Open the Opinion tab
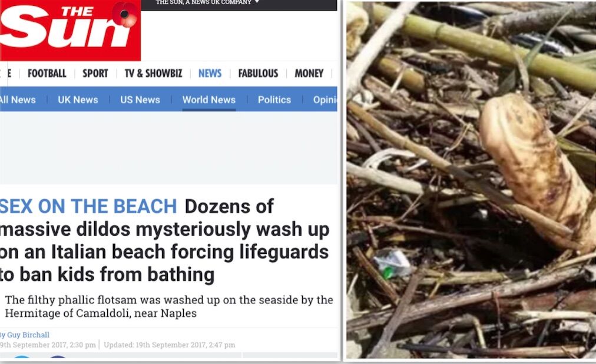This screenshot has width=596, height=364. 325,100
